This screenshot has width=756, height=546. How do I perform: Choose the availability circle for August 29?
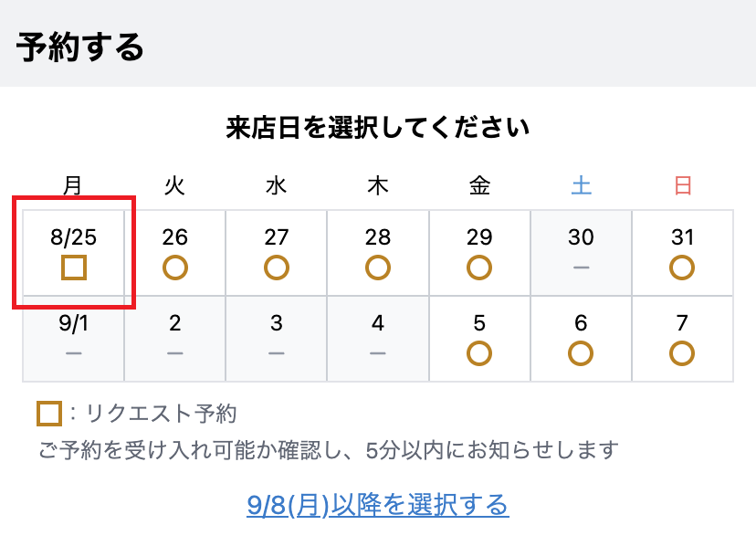click(x=479, y=268)
